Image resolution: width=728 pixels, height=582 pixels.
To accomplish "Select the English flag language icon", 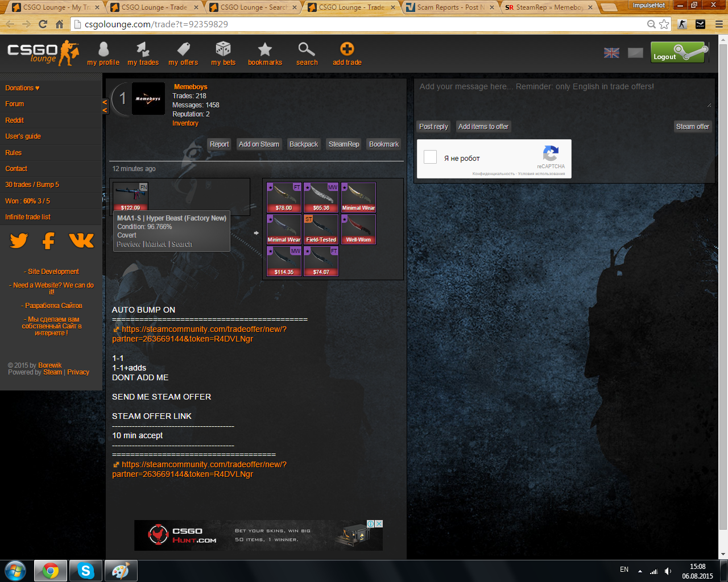I will point(611,53).
